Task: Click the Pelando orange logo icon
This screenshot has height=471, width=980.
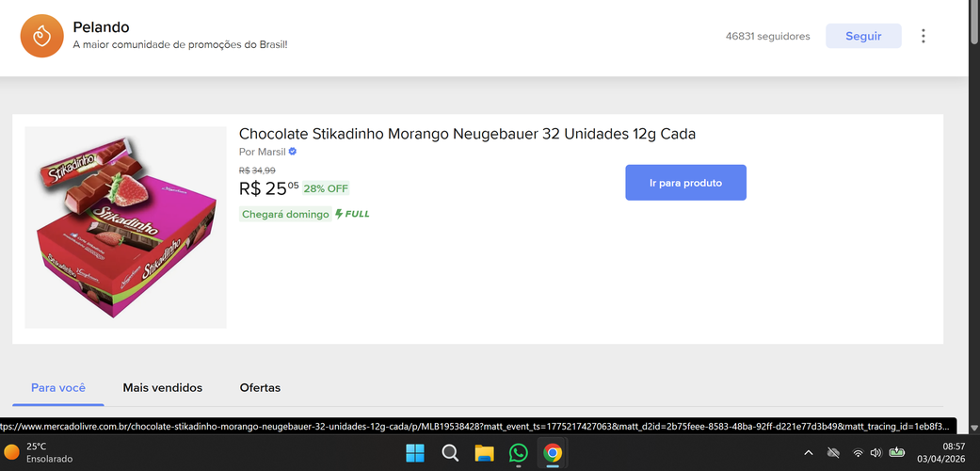Action: click(x=41, y=36)
